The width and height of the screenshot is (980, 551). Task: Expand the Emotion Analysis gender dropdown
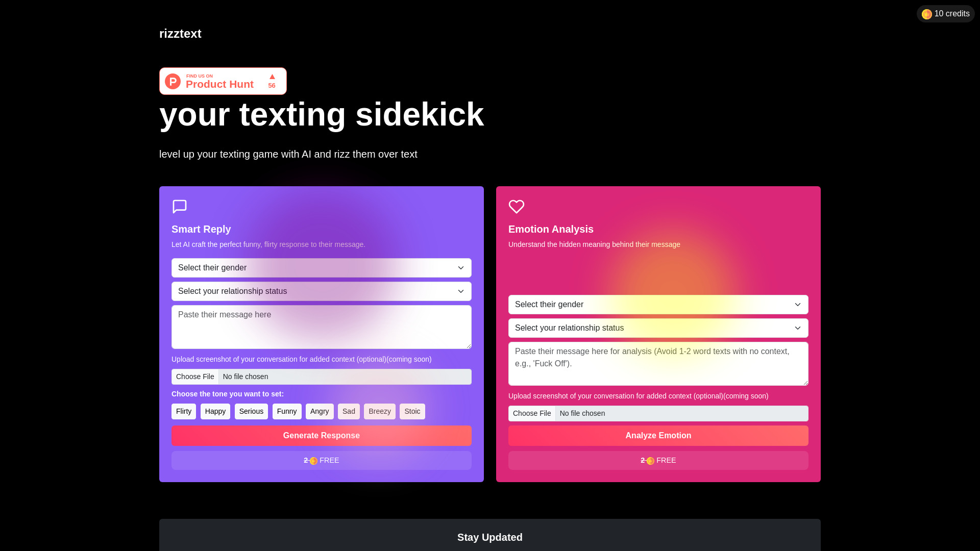[658, 304]
